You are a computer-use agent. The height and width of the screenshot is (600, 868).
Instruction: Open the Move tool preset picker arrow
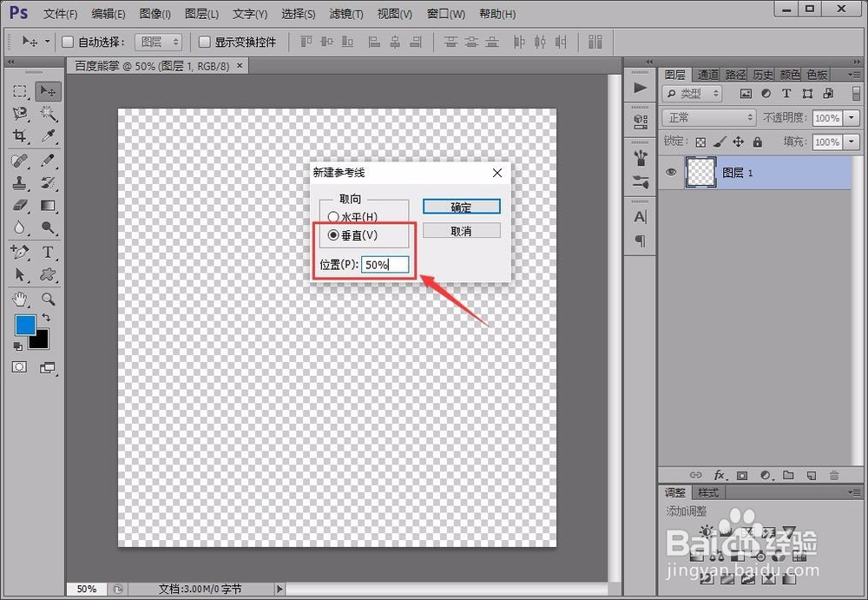[x=47, y=42]
